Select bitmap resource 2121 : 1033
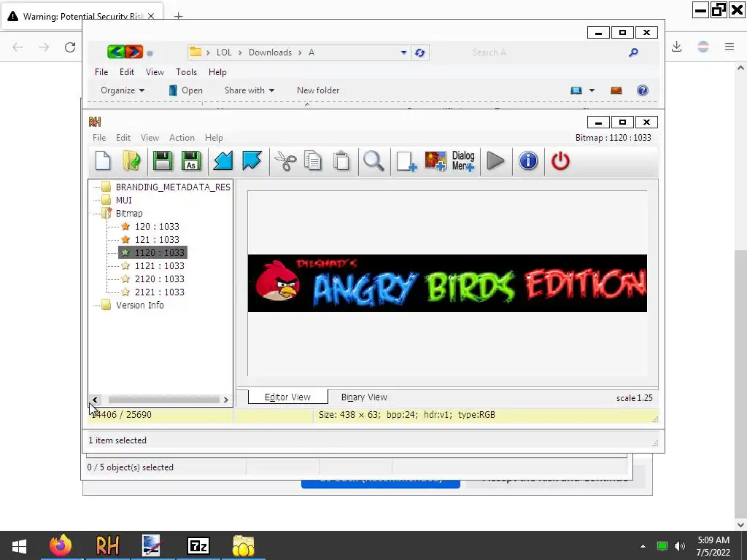The height and width of the screenshot is (560, 747). click(x=159, y=292)
